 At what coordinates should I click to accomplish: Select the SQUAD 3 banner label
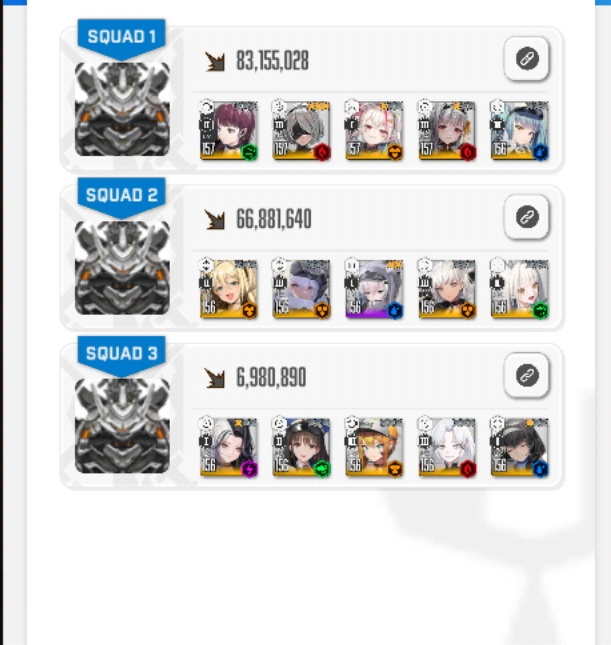(122, 353)
